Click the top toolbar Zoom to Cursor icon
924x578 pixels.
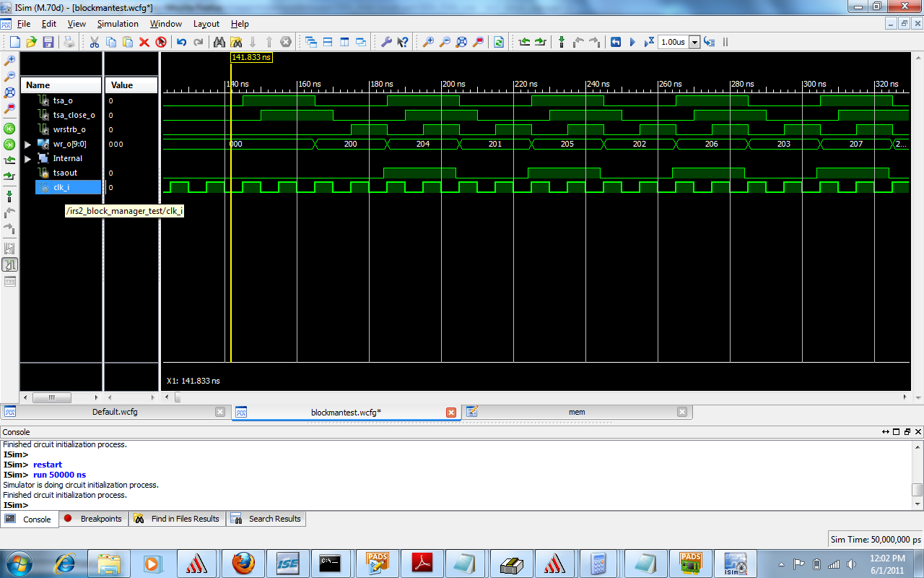[478, 42]
